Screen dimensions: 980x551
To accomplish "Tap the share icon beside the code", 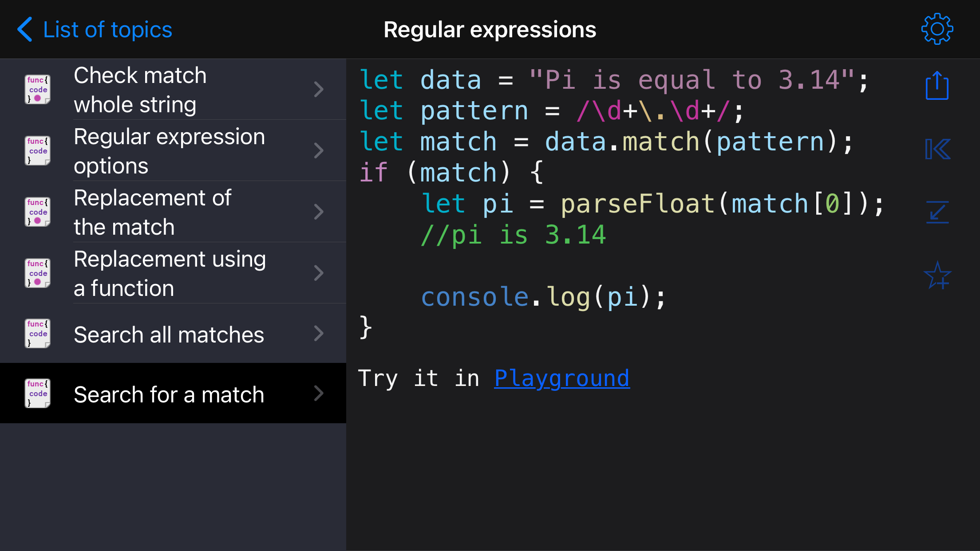I will point(937,86).
